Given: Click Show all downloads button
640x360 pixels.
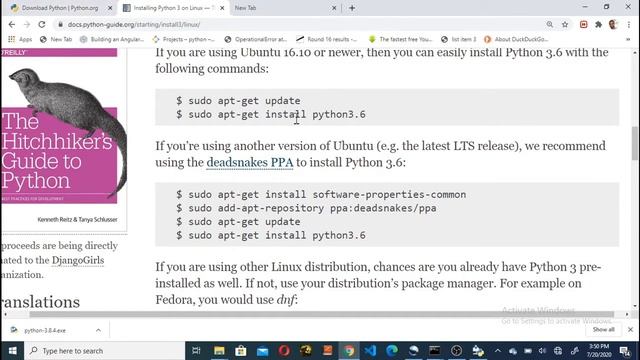Looking at the screenshot, I should (603, 329).
